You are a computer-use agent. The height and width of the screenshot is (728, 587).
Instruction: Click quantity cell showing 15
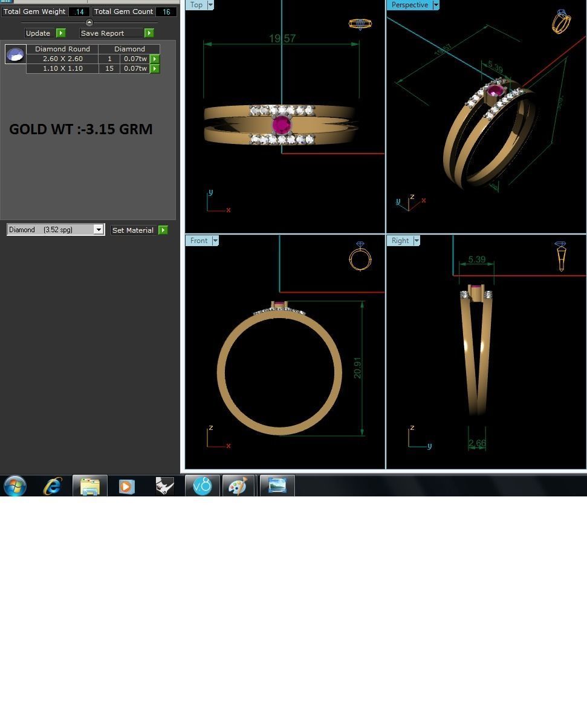coord(109,68)
